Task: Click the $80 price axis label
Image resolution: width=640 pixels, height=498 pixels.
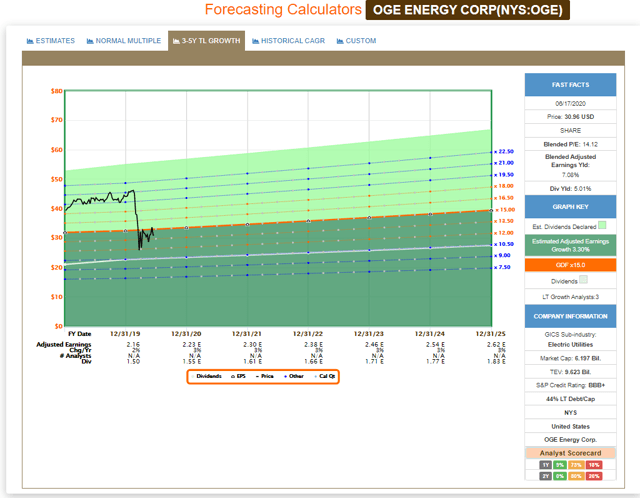Action: point(56,91)
